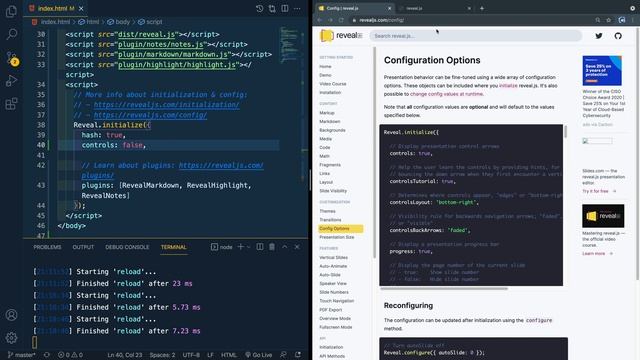Open the Manage gear icon
Image resolution: width=640 pixels, height=360 pixels.
click(x=11, y=338)
